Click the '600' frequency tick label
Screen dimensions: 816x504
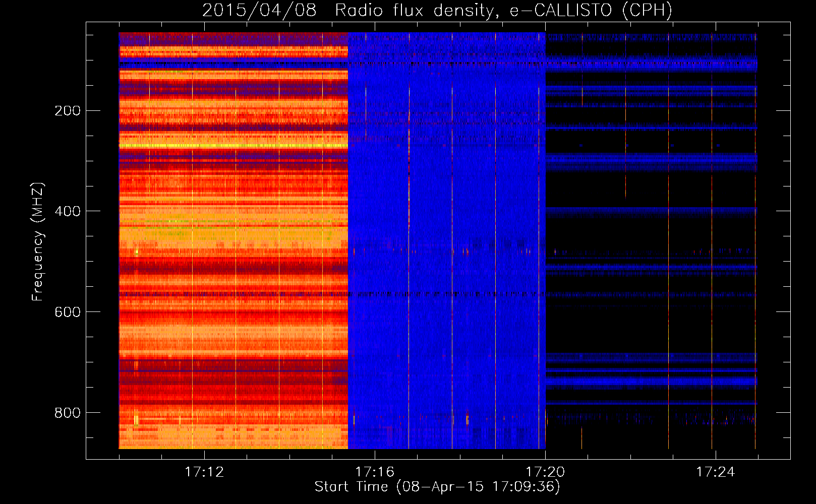tap(68, 312)
